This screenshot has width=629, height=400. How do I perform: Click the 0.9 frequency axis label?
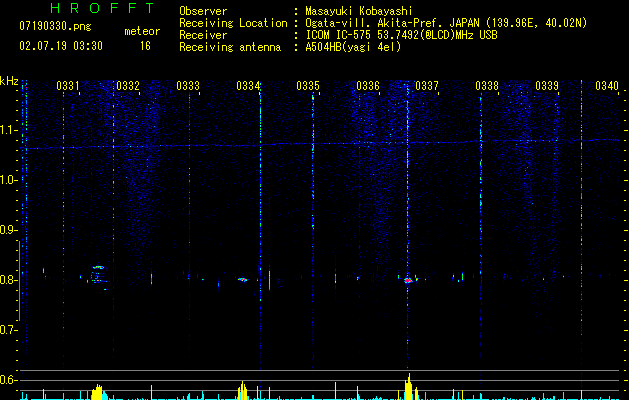(x=8, y=230)
